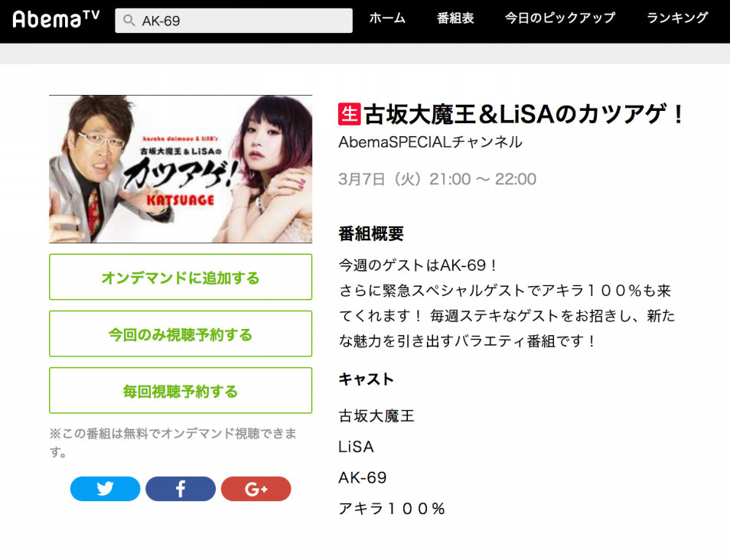Click 毎回視聴予約する button
This screenshot has width=730, height=560.
[181, 391]
